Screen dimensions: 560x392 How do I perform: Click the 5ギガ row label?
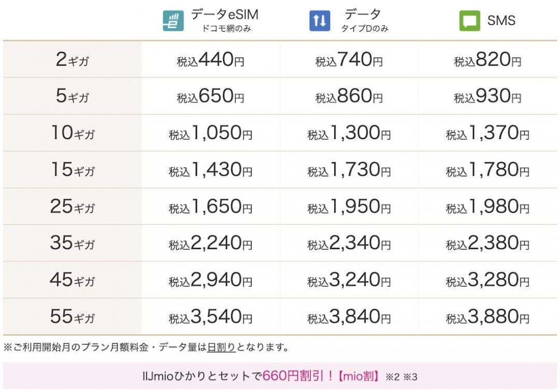(x=72, y=96)
